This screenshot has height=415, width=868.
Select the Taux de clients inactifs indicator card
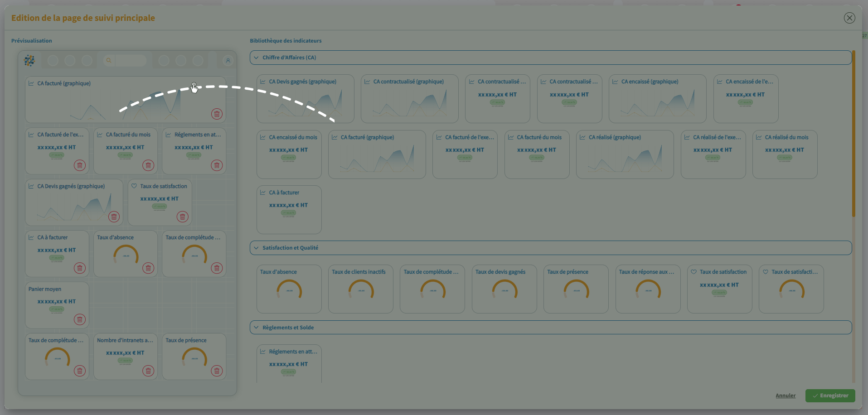pos(360,289)
